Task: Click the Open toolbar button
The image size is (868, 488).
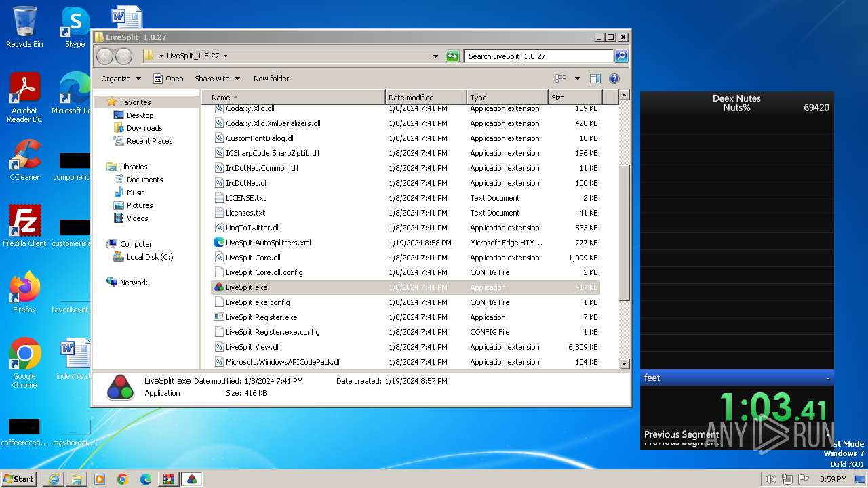Action: click(168, 79)
